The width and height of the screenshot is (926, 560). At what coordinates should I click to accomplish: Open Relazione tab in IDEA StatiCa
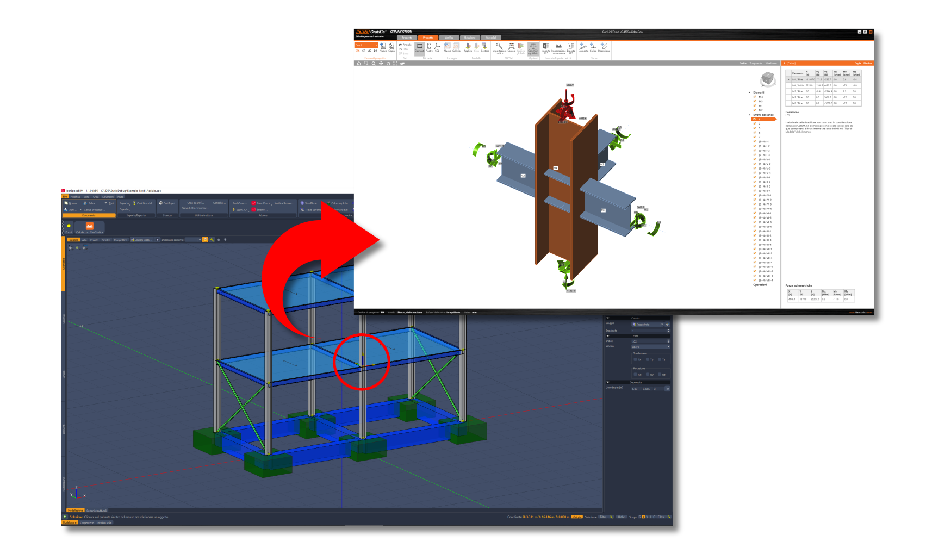coord(470,38)
